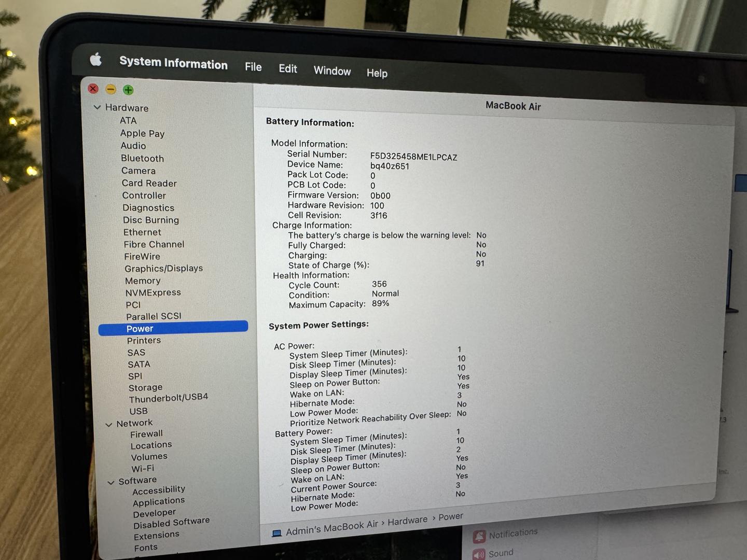Collapse the Network section

point(109,424)
